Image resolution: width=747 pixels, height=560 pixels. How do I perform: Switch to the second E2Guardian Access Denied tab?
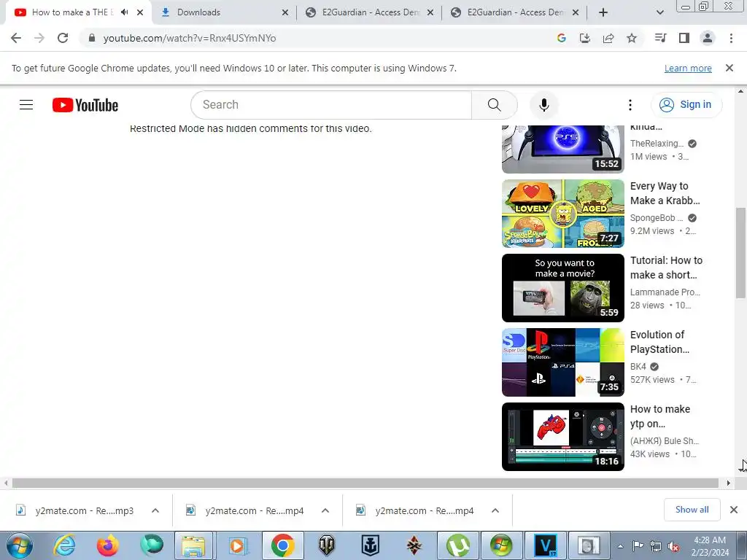(516, 12)
